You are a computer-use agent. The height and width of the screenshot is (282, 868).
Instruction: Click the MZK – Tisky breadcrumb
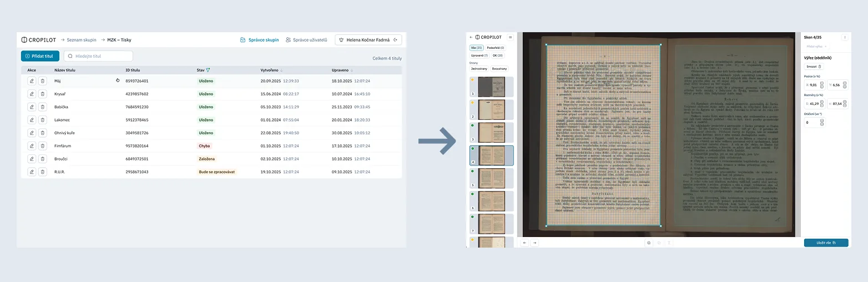119,40
